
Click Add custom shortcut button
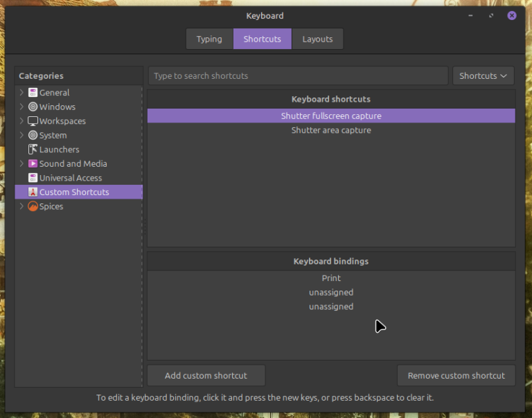pos(206,376)
